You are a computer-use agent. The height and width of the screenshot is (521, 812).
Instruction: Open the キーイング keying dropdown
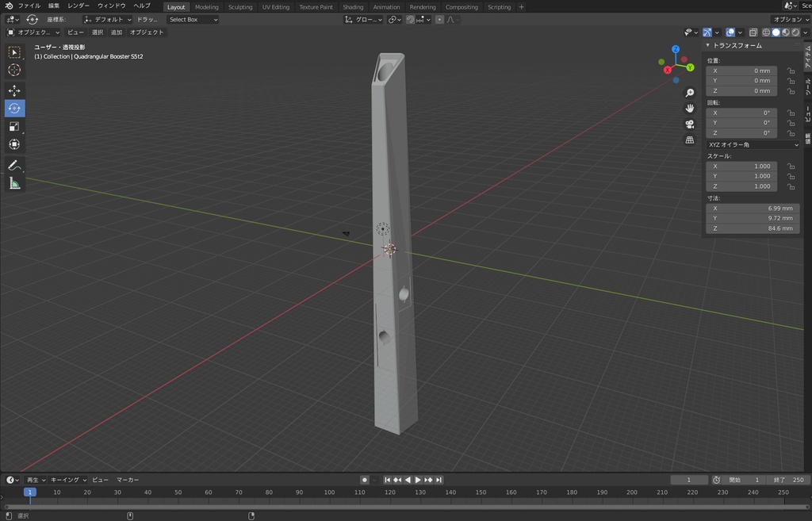[x=67, y=480]
